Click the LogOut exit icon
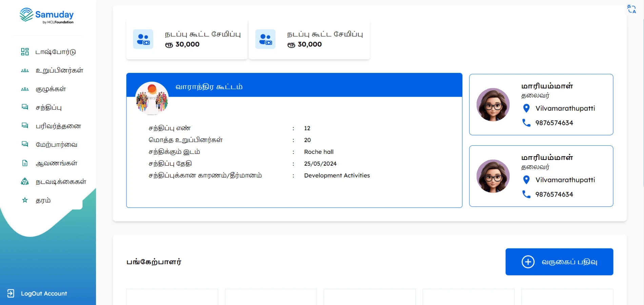 pyautogui.click(x=11, y=293)
